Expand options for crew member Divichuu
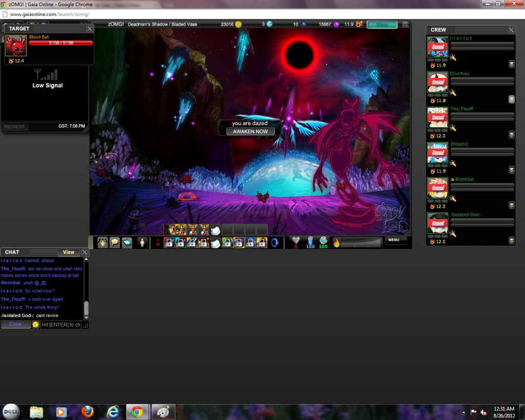 pyautogui.click(x=511, y=99)
